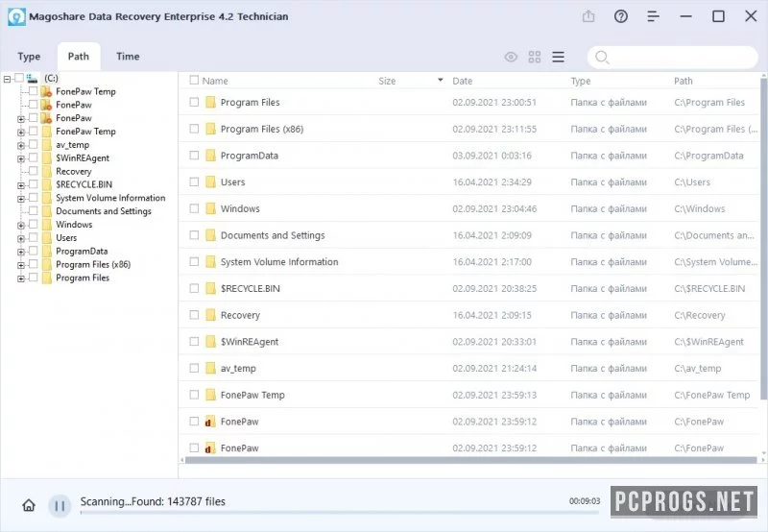Check the Users row checkbox

pyautogui.click(x=194, y=181)
